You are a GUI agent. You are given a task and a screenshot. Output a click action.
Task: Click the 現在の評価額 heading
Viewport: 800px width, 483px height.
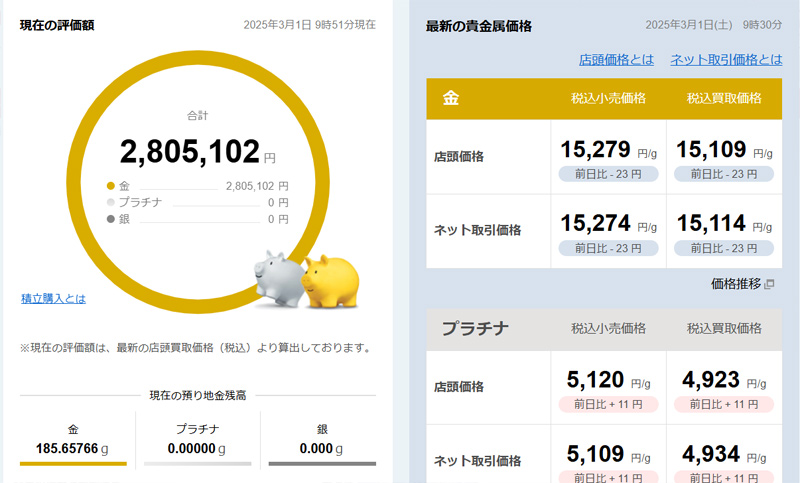(x=57, y=25)
